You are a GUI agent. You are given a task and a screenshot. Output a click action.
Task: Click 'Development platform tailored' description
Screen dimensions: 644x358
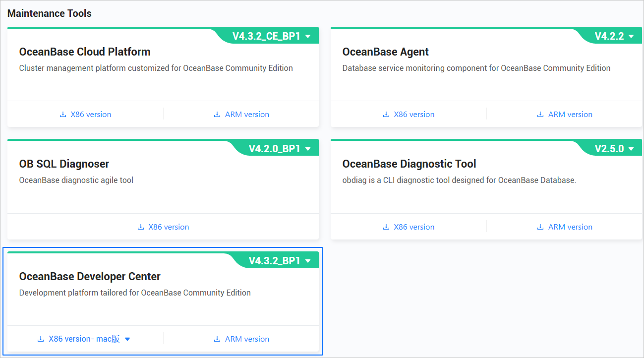(x=135, y=293)
